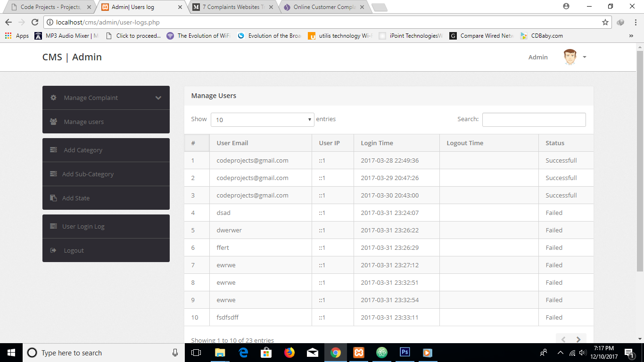644x362 pixels.
Task: Select the file icon next to Add State
Action: click(53, 198)
